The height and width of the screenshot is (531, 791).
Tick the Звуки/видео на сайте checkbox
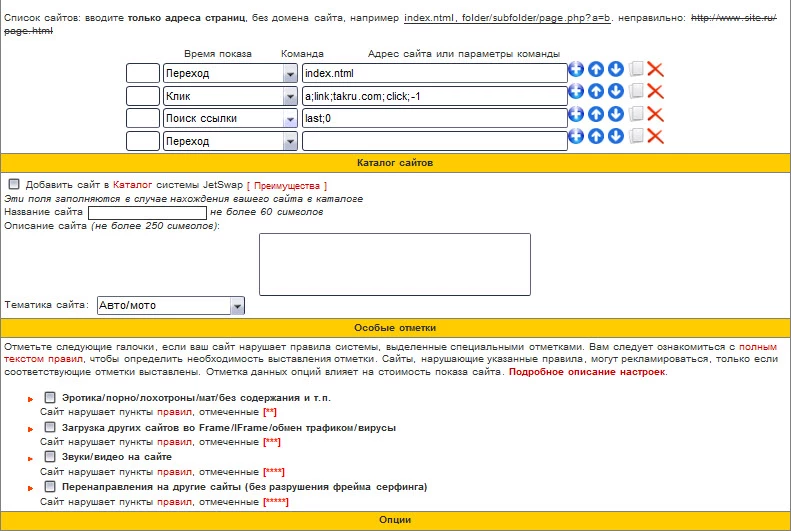coord(49,456)
